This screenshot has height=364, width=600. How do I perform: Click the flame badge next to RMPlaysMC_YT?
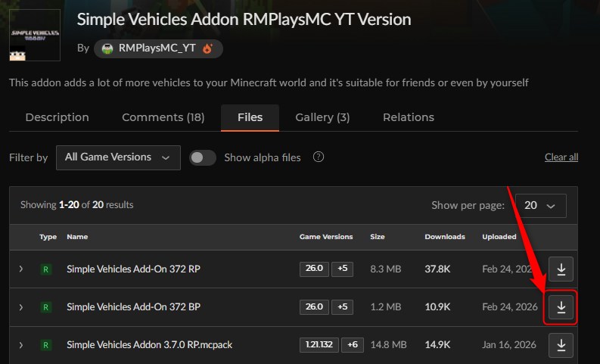click(x=207, y=48)
